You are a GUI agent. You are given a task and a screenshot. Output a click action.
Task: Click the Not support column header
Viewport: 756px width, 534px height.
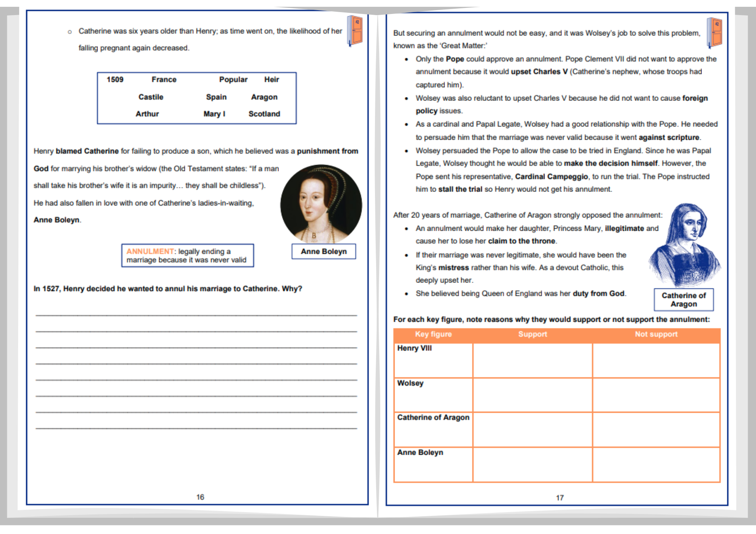point(656,334)
